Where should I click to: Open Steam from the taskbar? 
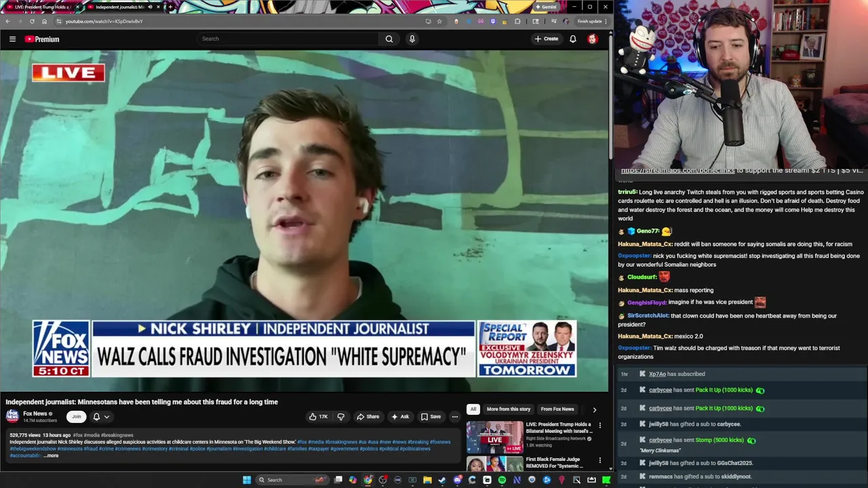442,480
